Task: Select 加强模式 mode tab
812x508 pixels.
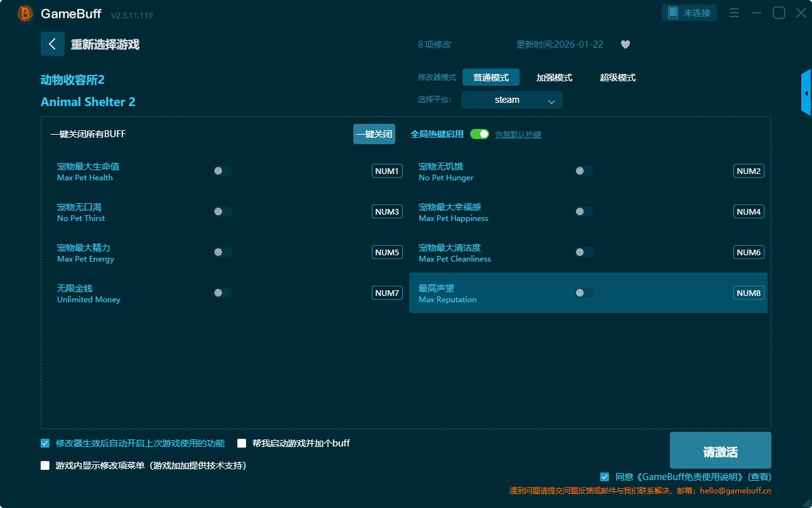Action: (554, 77)
